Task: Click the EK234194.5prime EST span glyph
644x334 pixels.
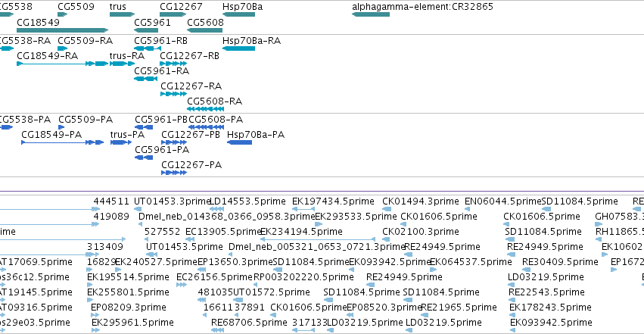Action: click(x=318, y=239)
